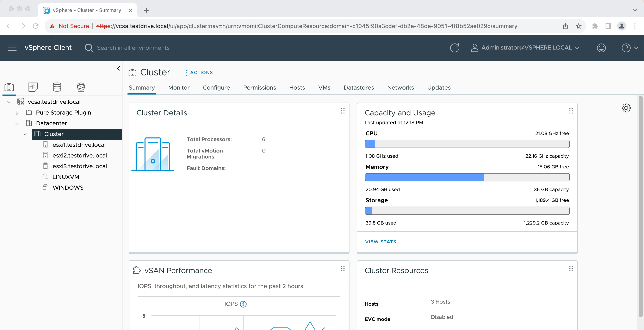Collapse the left navigation sidebar arrow
644x330 pixels.
118,68
